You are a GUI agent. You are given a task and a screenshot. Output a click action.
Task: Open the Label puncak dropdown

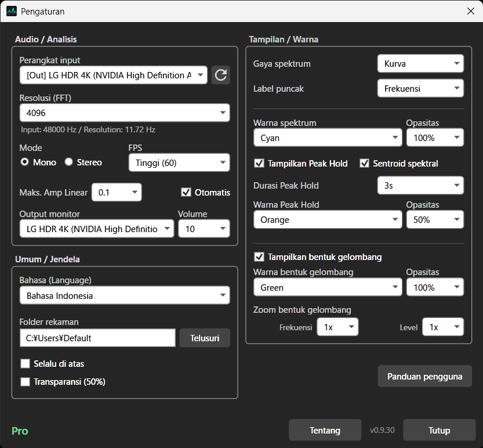pyautogui.click(x=420, y=88)
